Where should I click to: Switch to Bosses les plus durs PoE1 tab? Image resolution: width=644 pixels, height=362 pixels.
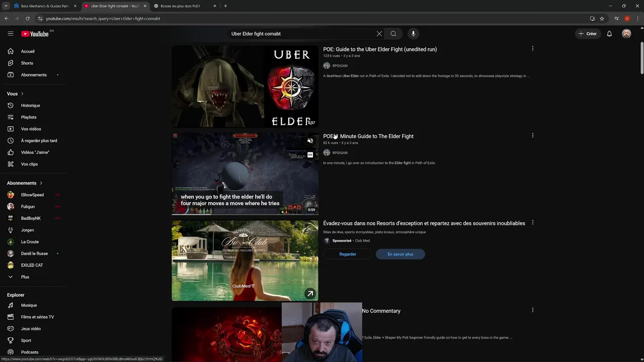pos(184,6)
